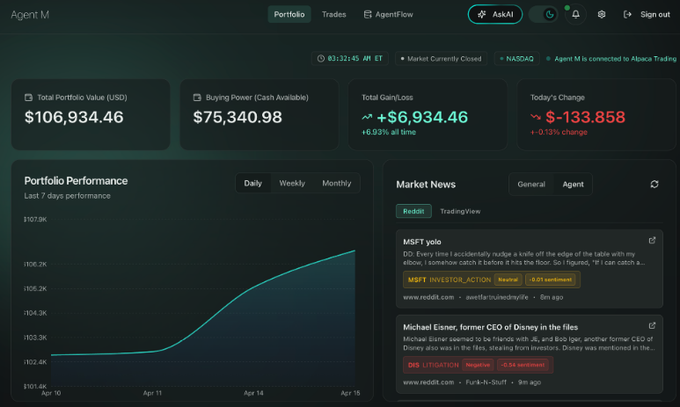
Task: Click the AskAI sparkle icon
Action: pyautogui.click(x=482, y=14)
